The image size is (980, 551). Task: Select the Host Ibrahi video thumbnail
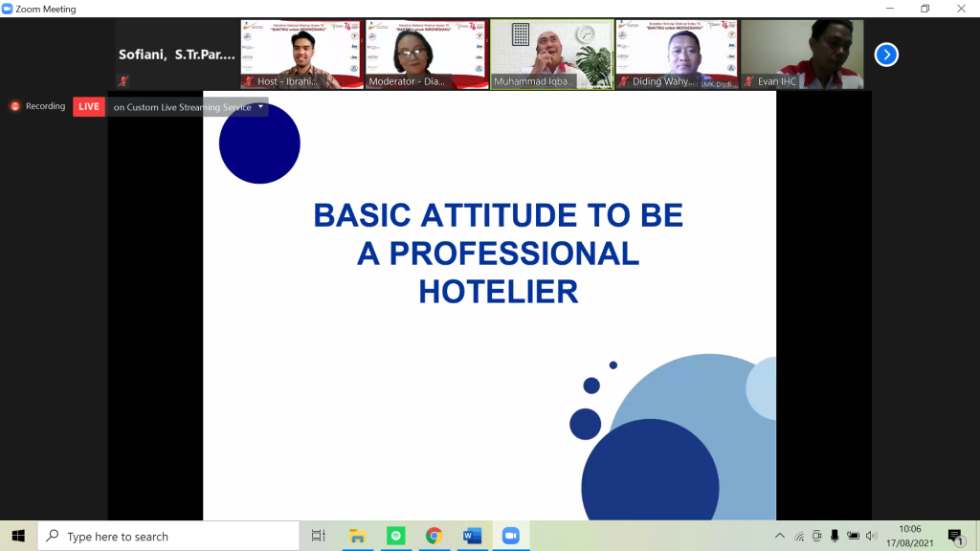tap(301, 55)
